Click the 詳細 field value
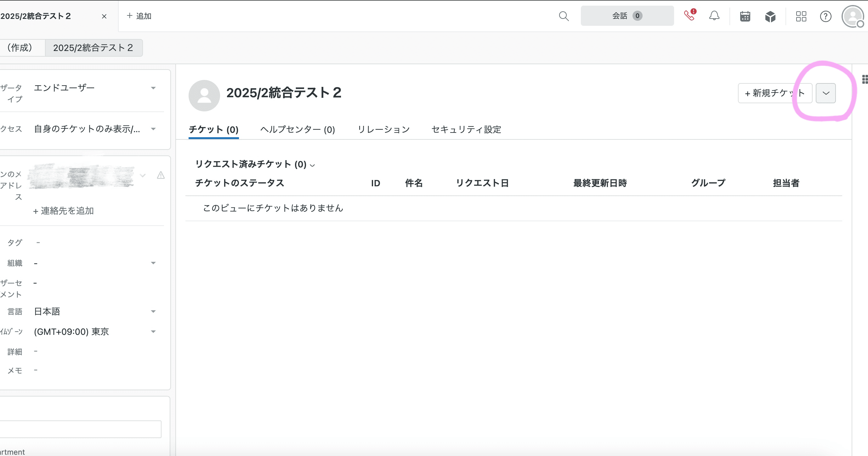 pyautogui.click(x=36, y=351)
